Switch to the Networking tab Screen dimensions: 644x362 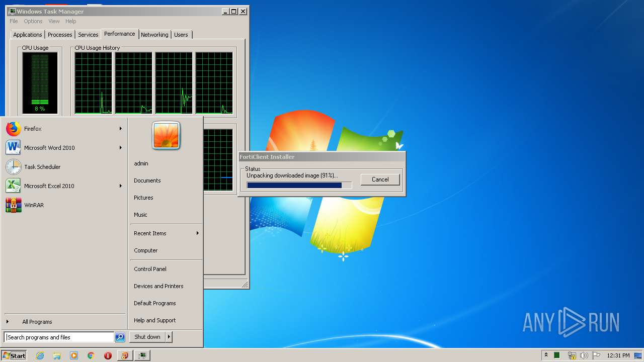point(154,35)
